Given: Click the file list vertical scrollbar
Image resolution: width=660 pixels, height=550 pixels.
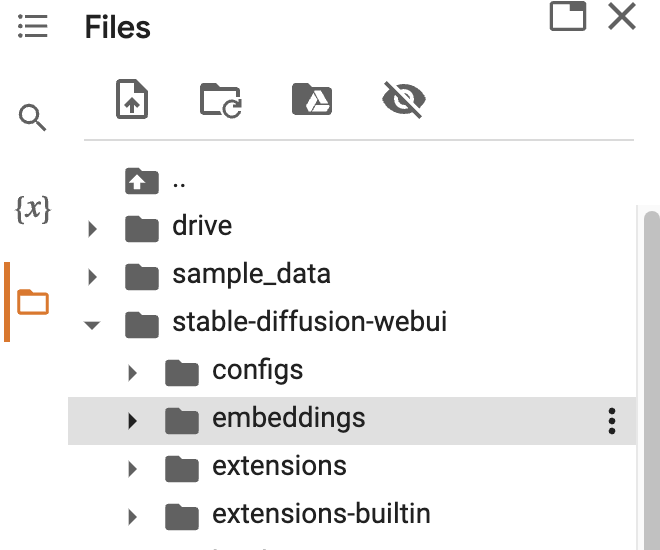Looking at the screenshot, I should coord(651,380).
